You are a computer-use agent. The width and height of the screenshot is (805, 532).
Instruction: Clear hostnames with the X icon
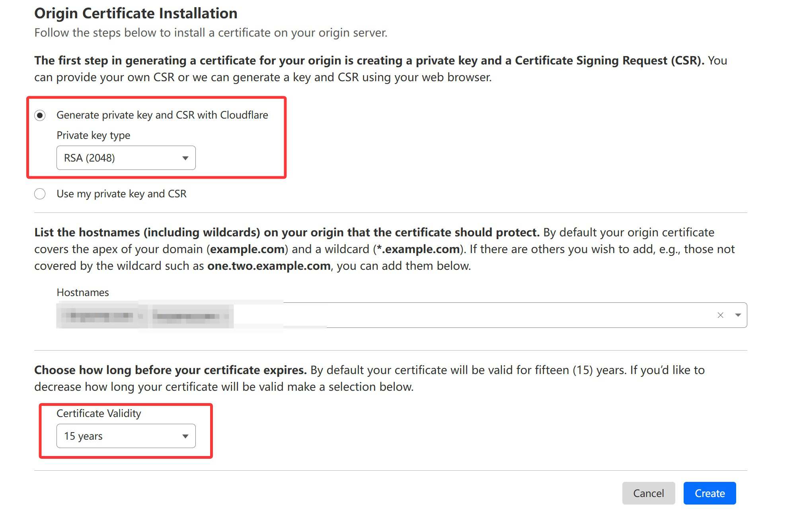(720, 315)
